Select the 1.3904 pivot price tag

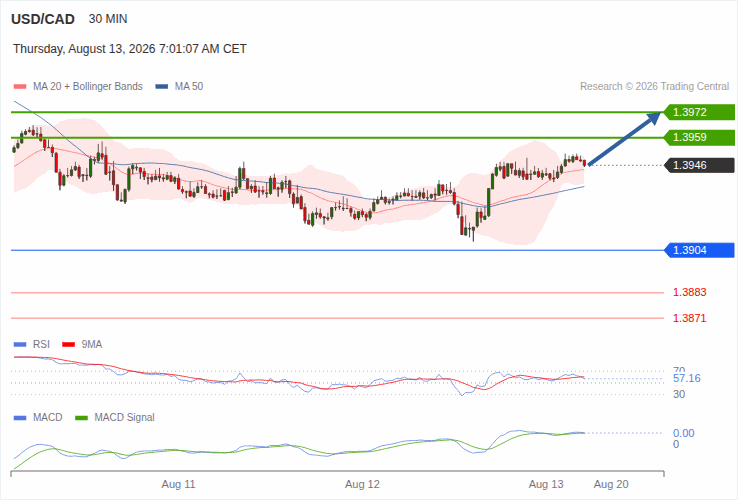(x=699, y=250)
